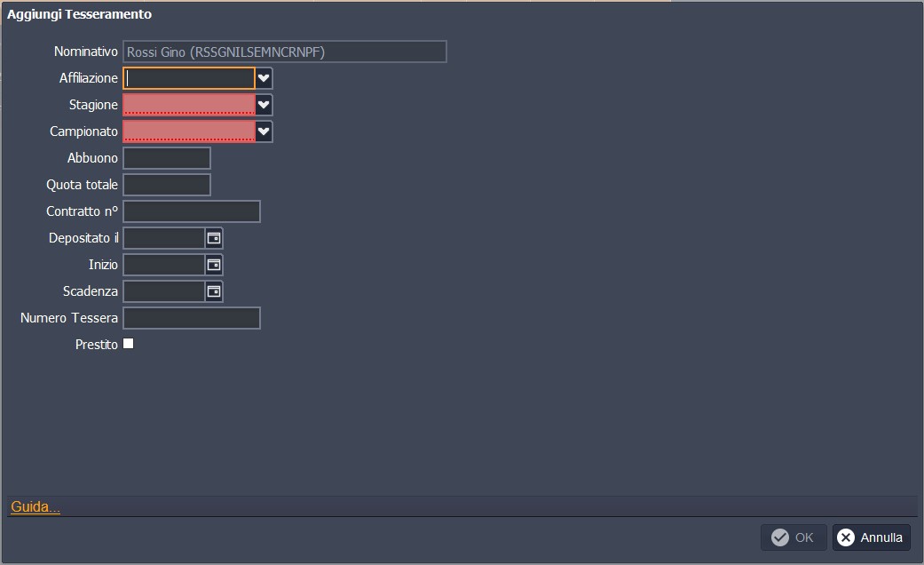Open the Scadenza calendar picker icon

tap(213, 291)
